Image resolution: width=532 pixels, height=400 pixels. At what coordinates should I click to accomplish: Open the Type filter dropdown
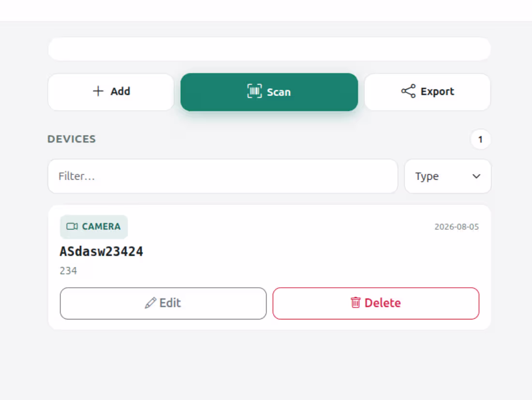coord(448,176)
